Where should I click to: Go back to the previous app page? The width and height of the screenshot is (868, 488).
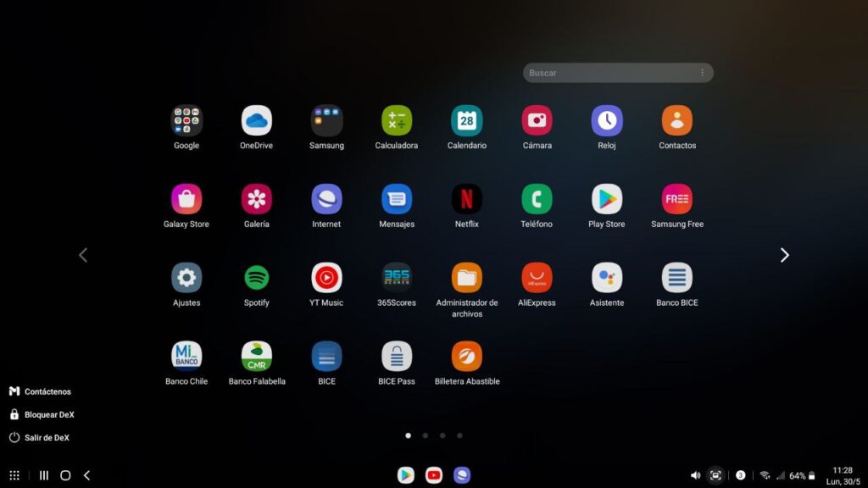83,254
